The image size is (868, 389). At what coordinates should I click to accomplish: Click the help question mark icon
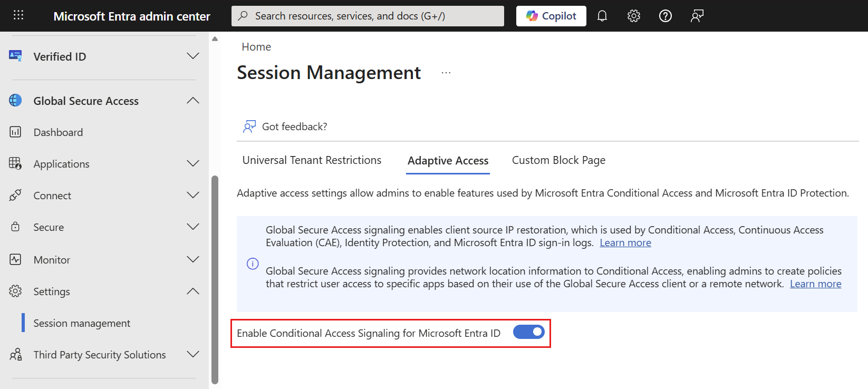tap(666, 16)
